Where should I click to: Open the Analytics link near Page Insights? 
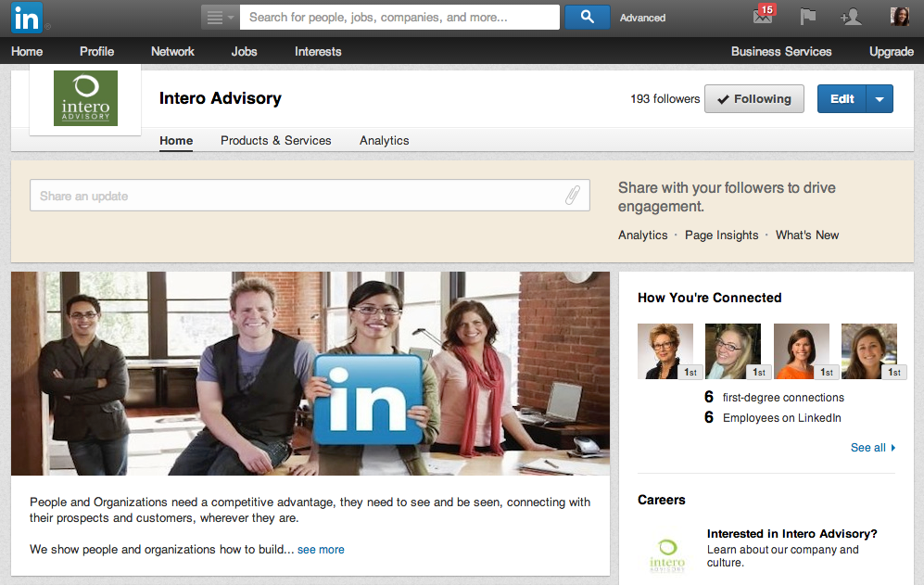643,235
